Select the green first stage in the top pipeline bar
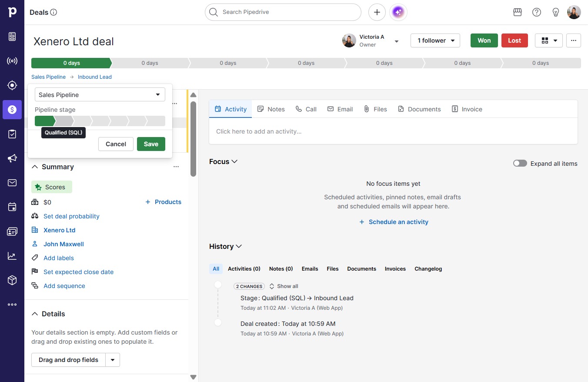The image size is (588, 382). click(x=71, y=63)
